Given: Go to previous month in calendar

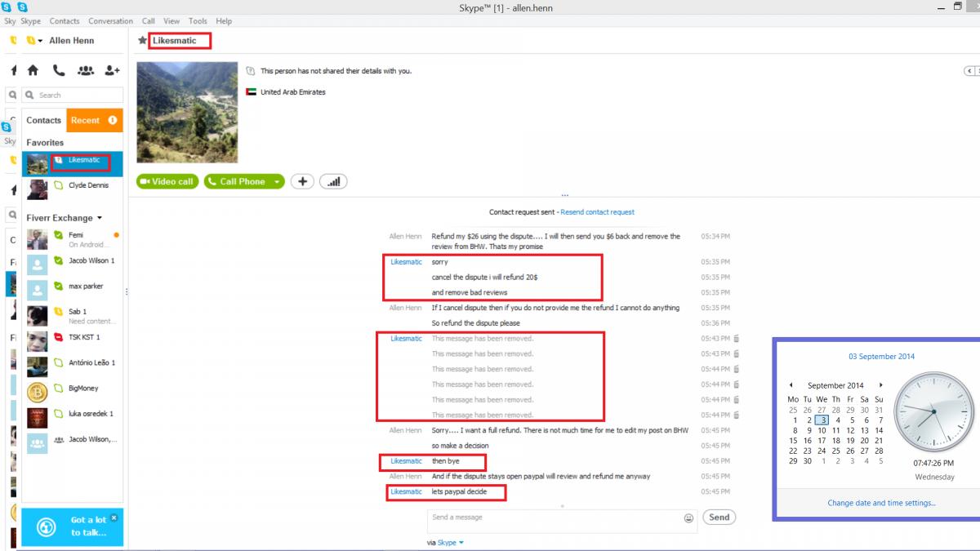Looking at the screenshot, I should pos(791,385).
